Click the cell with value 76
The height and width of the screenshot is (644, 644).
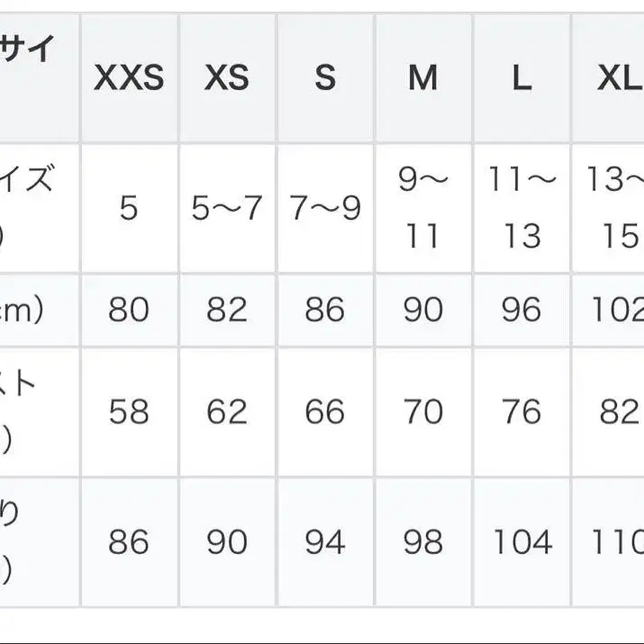(522, 412)
